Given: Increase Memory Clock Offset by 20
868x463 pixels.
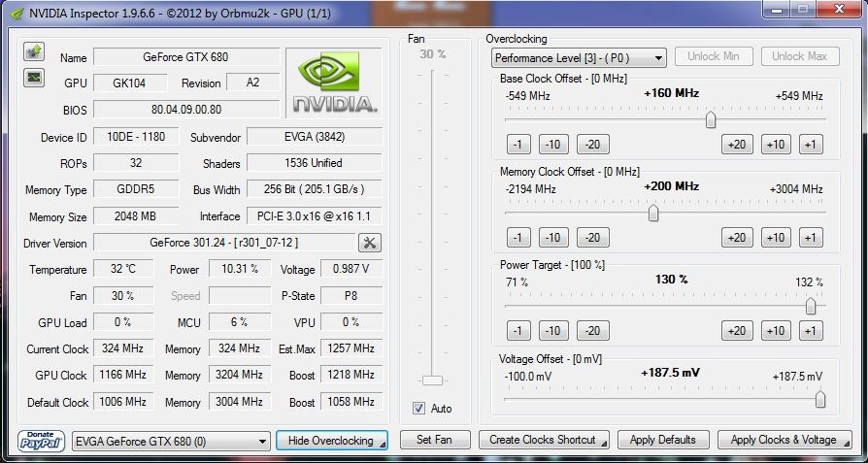Looking at the screenshot, I should 736,237.
